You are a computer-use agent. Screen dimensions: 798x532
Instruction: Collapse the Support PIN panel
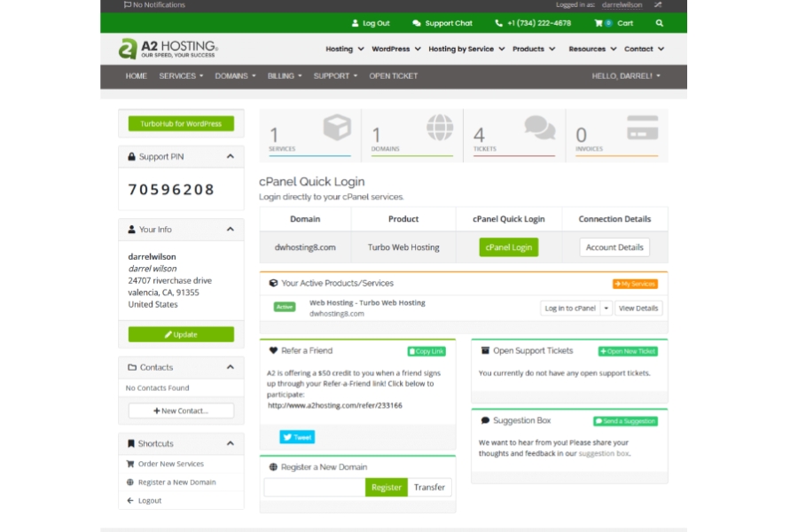(x=230, y=156)
